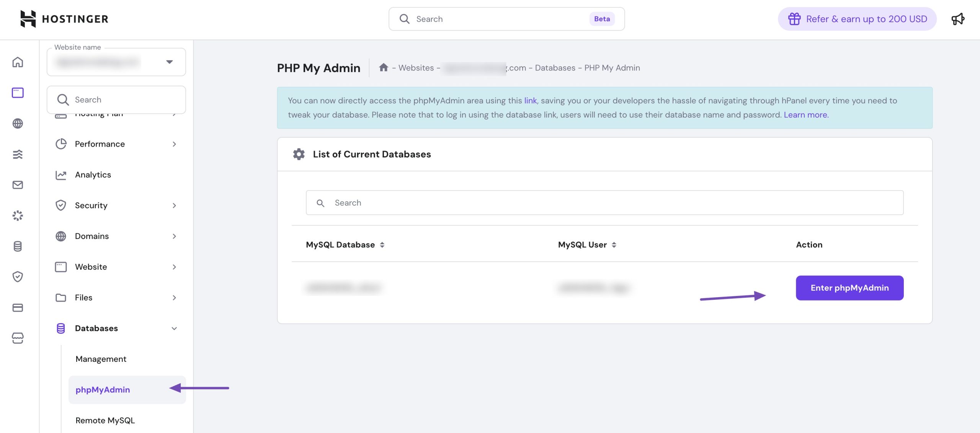Viewport: 980px width, 433px height.
Task: Click the Performance pie chart icon
Action: [61, 144]
